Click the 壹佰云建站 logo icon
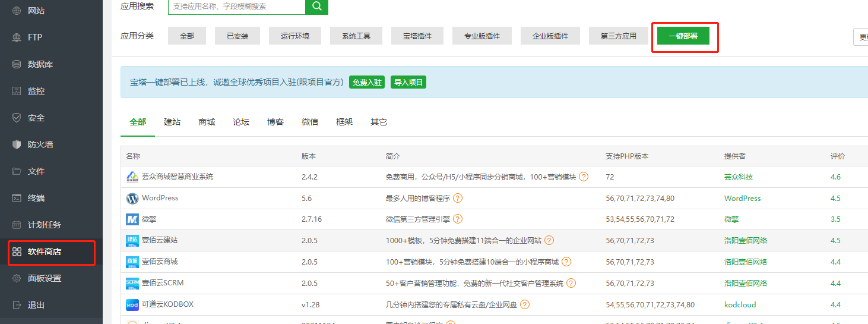 point(132,241)
